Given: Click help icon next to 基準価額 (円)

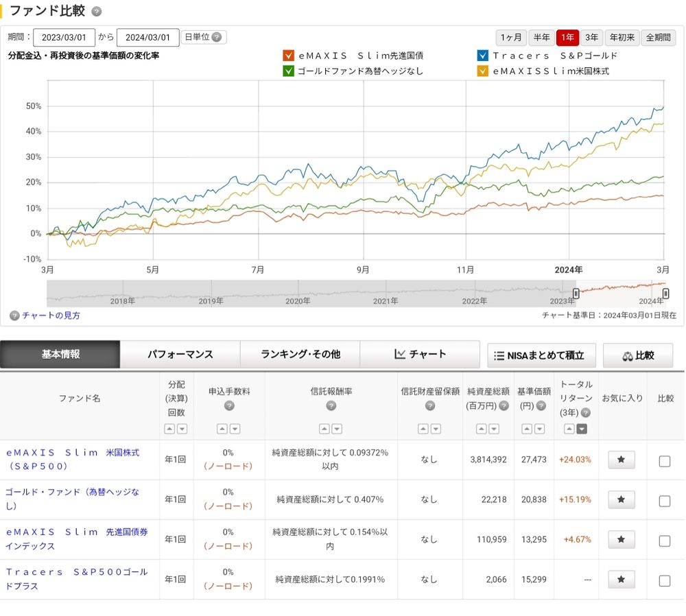Looking at the screenshot, I should coord(541,405).
